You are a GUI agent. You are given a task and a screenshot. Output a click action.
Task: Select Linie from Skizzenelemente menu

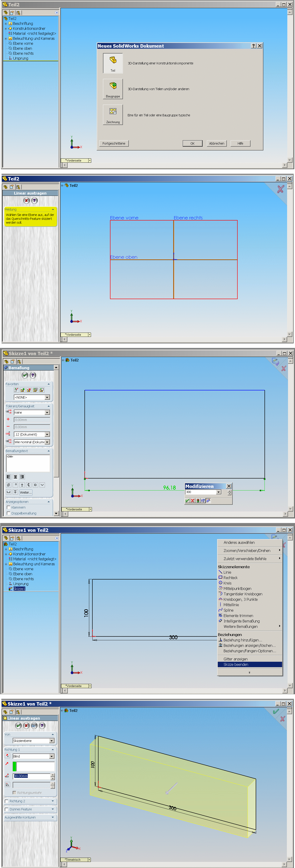click(227, 572)
